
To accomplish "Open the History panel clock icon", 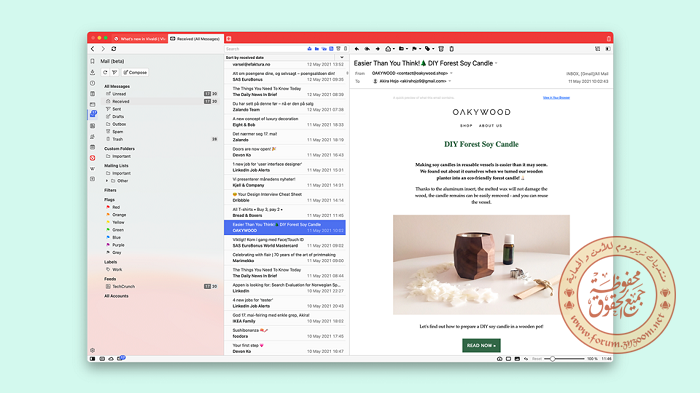I will [92, 83].
